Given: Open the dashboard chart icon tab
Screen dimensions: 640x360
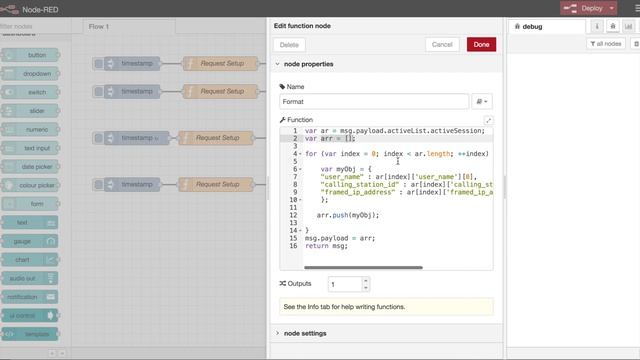Looking at the screenshot, I should [x=629, y=27].
